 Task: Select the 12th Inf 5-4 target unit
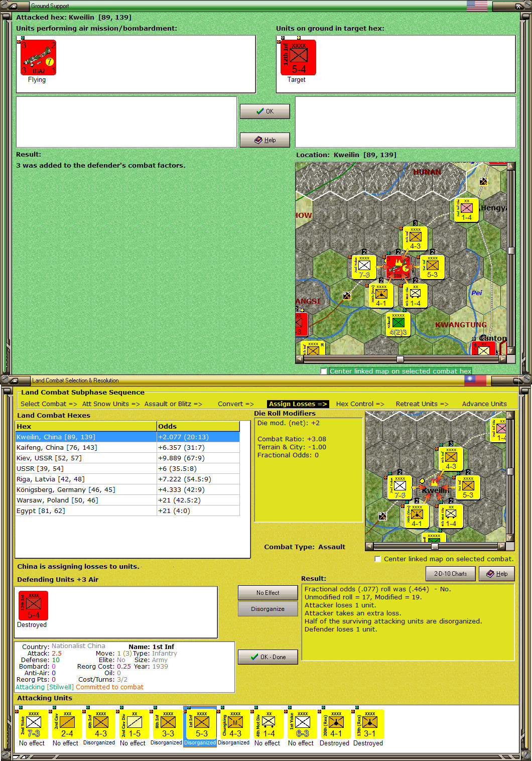(x=298, y=58)
